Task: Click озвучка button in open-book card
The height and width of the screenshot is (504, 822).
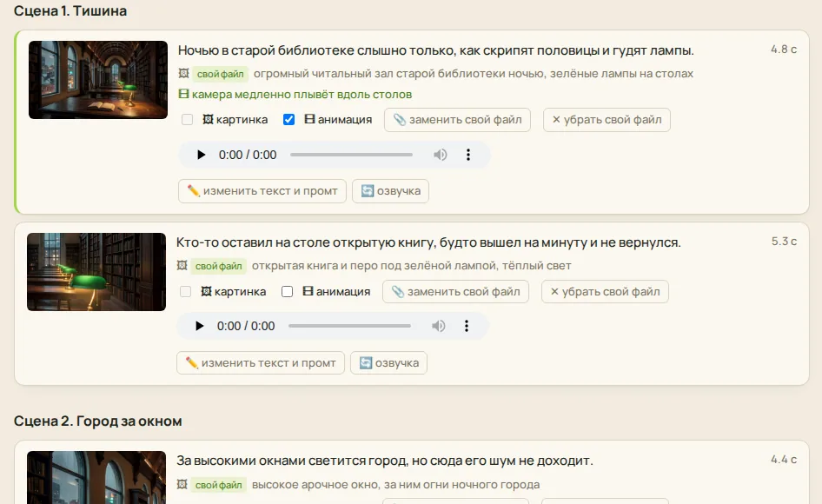Action: [x=389, y=363]
